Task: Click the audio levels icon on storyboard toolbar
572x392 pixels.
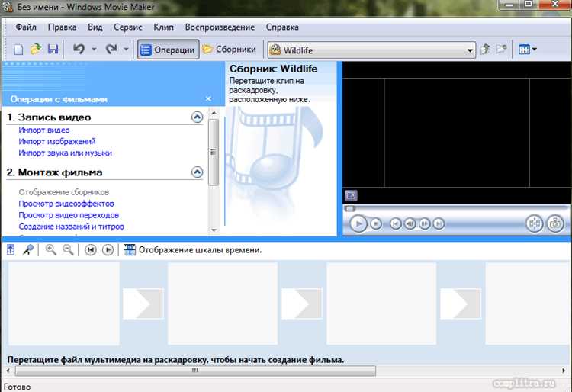Action: coord(11,250)
